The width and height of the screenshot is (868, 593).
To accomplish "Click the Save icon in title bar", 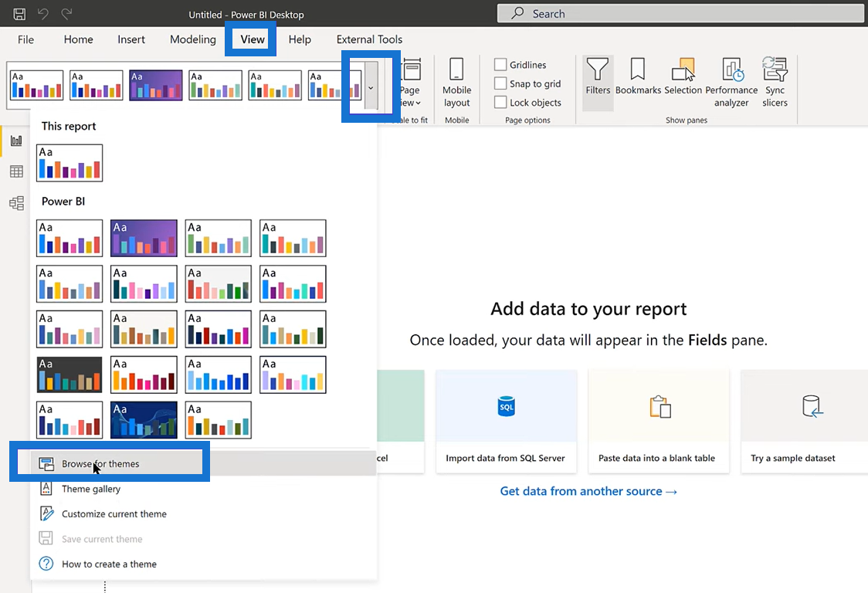I will point(19,14).
